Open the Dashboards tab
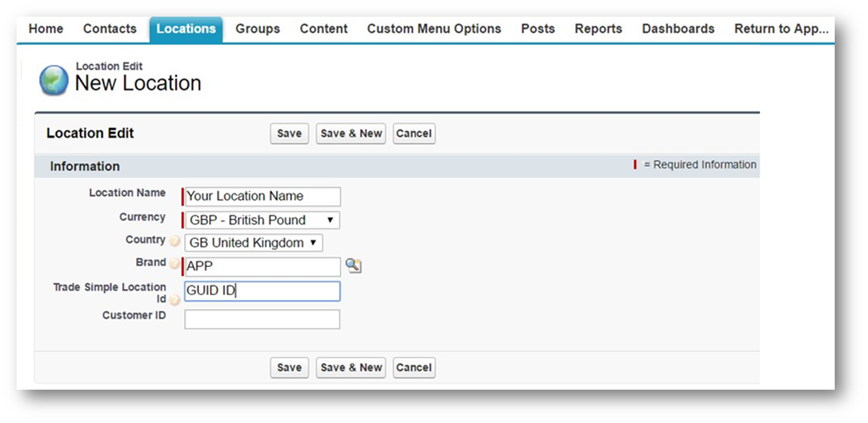 [678, 29]
